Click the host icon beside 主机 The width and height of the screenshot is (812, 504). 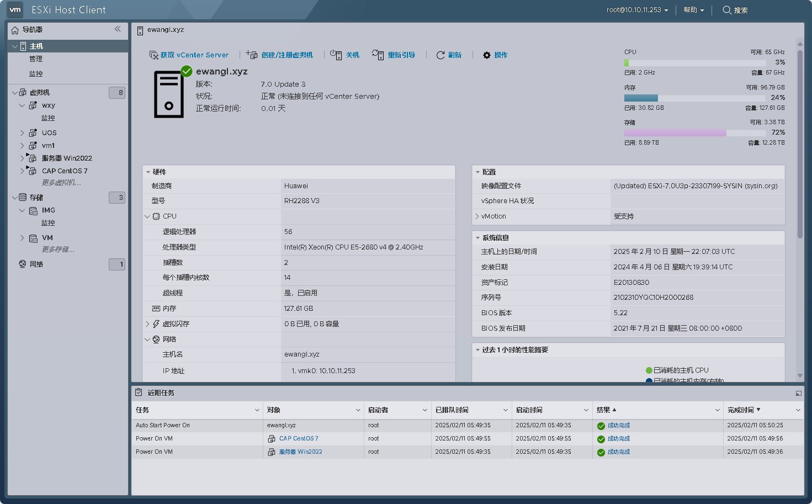pyautogui.click(x=23, y=46)
